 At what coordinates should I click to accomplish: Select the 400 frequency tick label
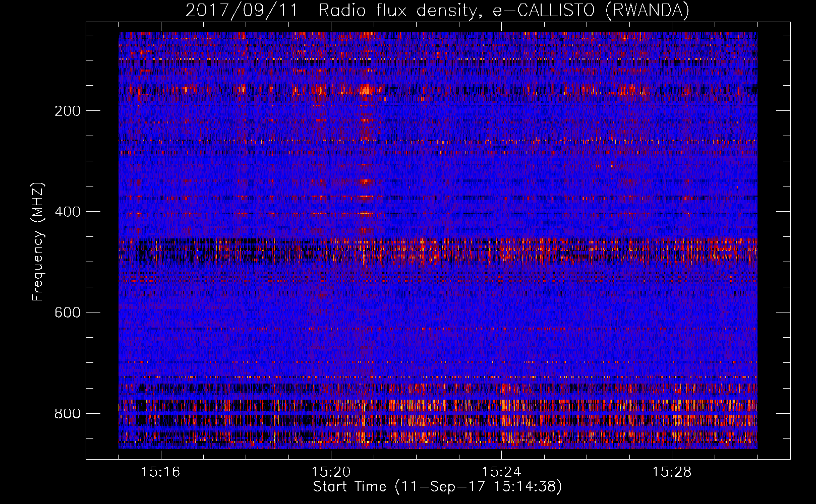68,212
